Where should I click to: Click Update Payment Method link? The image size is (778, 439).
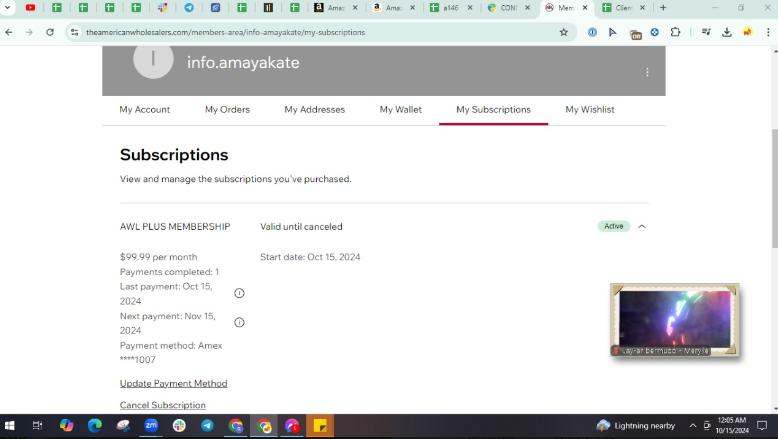click(x=173, y=383)
